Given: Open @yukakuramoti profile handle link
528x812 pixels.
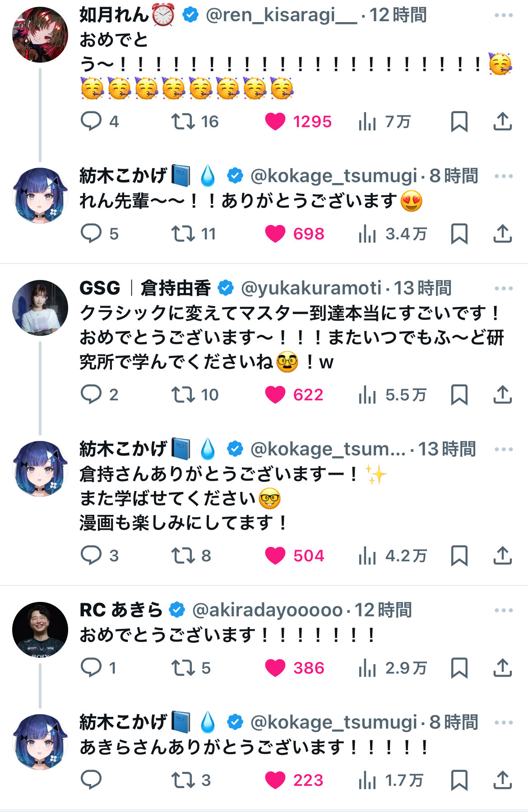Looking at the screenshot, I should [311, 288].
